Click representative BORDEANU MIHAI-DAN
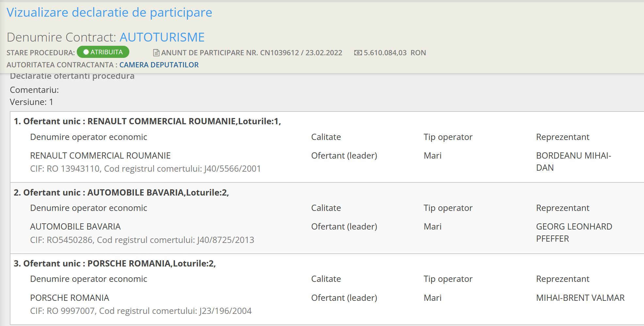644x326 pixels. 573,162
